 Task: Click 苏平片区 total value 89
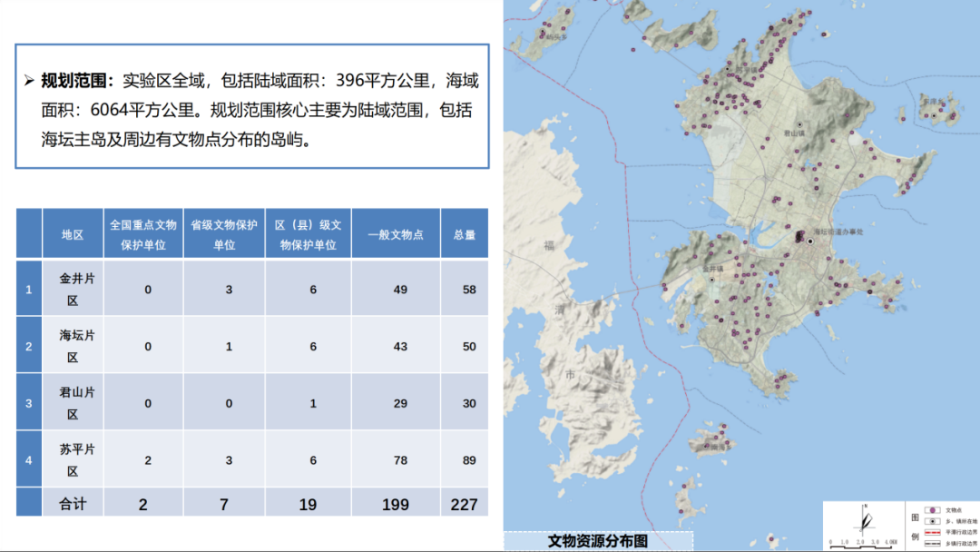[x=469, y=460]
